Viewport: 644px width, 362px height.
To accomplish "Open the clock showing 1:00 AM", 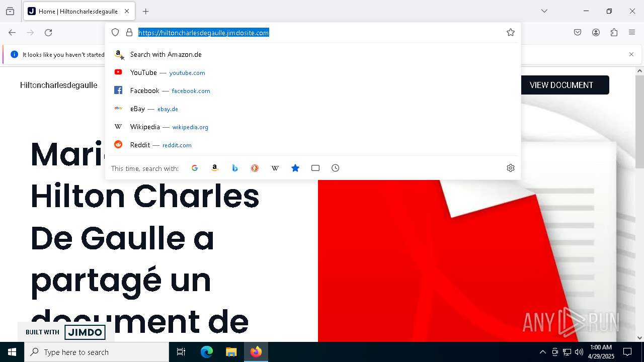I will pos(601,352).
